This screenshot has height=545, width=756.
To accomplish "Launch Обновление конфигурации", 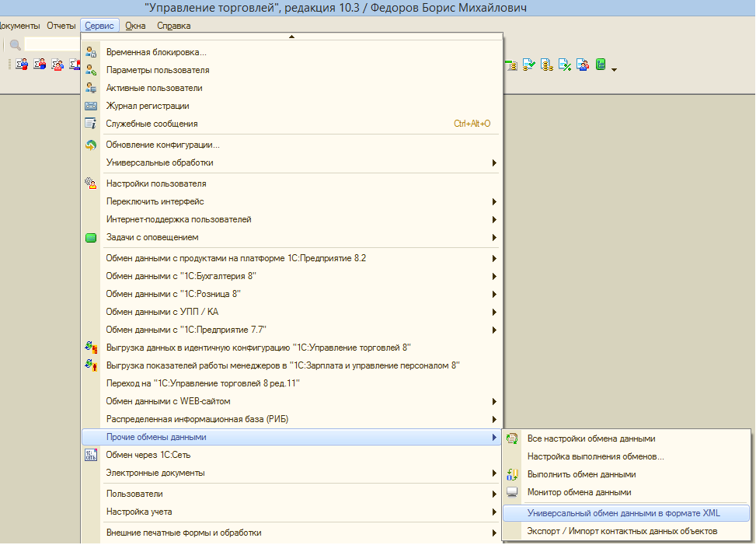I will click(292, 145).
